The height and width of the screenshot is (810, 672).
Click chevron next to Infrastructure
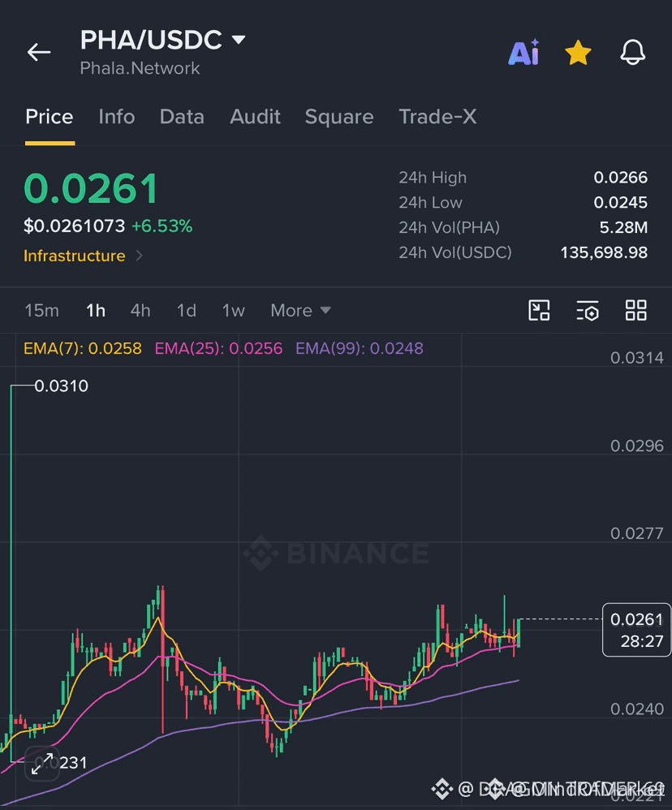tap(139, 256)
